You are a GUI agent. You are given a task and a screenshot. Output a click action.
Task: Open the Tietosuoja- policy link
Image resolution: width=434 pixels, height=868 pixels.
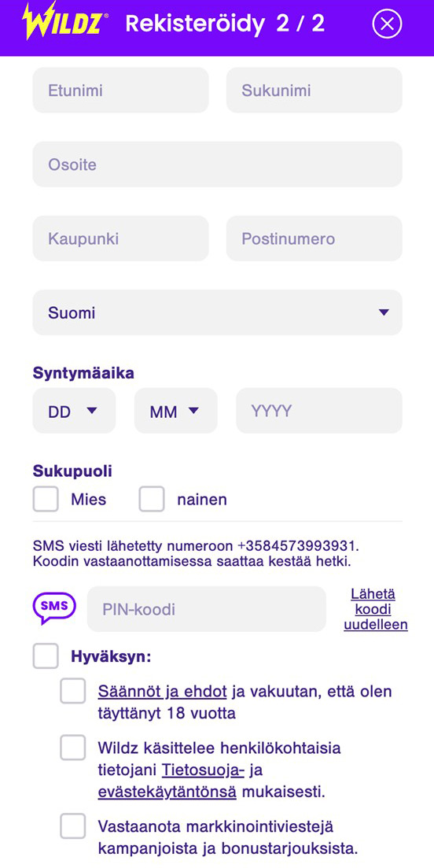tap(203, 770)
